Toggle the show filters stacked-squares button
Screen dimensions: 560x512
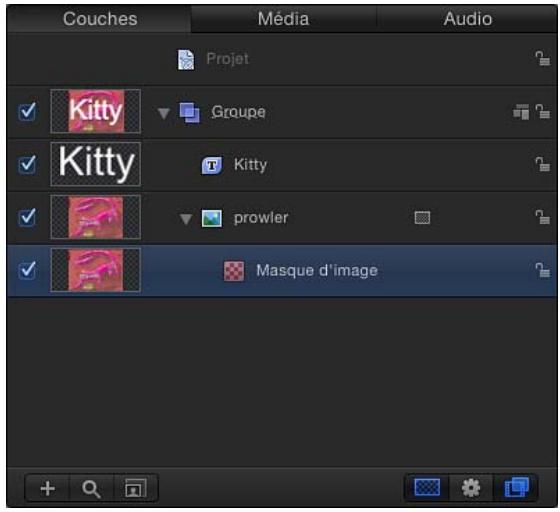516,487
